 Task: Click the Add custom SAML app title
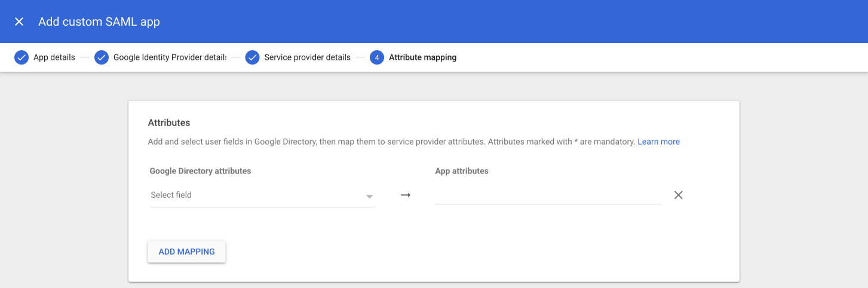[99, 22]
